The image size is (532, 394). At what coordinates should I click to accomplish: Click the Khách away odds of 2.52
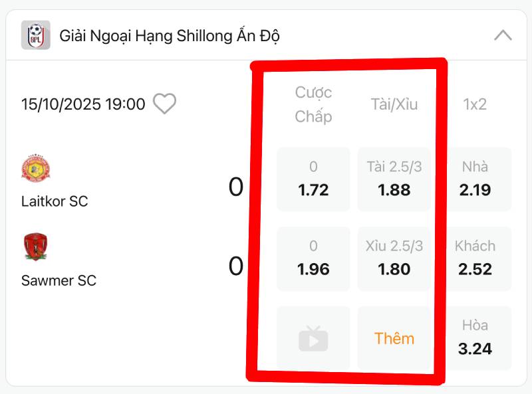[x=476, y=258]
